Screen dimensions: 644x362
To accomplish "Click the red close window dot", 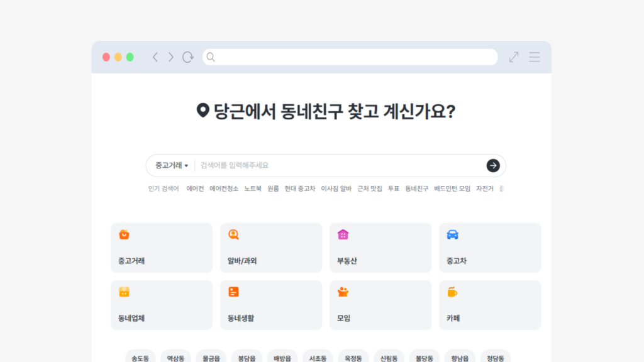I will pyautogui.click(x=106, y=57).
